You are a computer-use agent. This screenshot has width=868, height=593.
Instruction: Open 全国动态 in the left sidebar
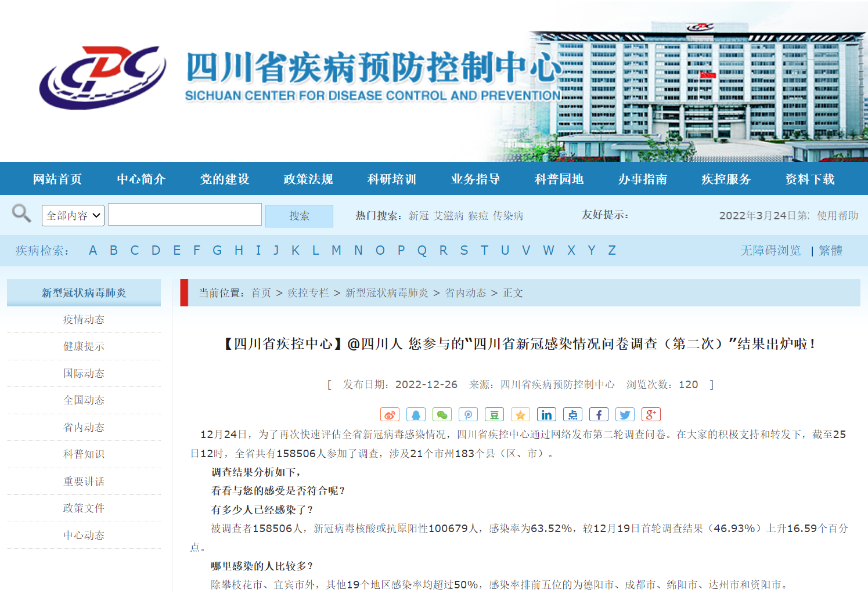(x=84, y=400)
